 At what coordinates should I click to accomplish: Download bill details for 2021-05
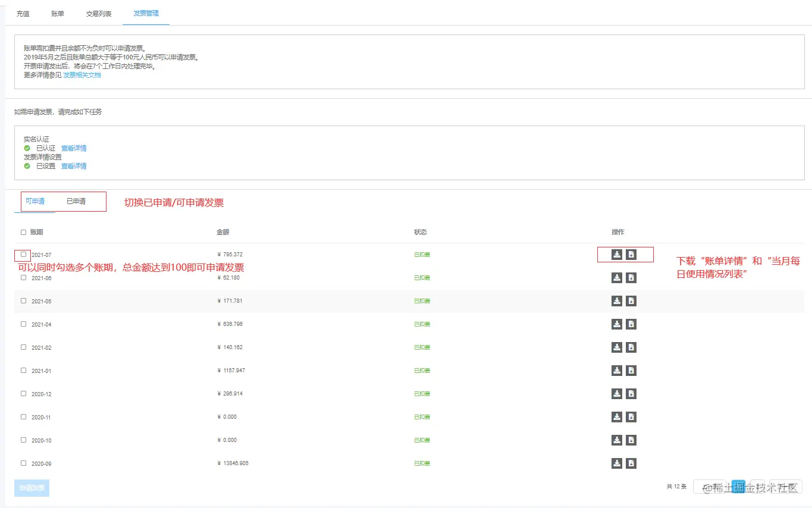[617, 301]
